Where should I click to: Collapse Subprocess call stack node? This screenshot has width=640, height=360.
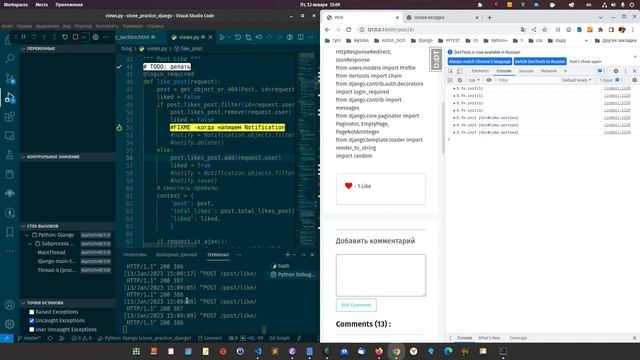tap(30, 244)
